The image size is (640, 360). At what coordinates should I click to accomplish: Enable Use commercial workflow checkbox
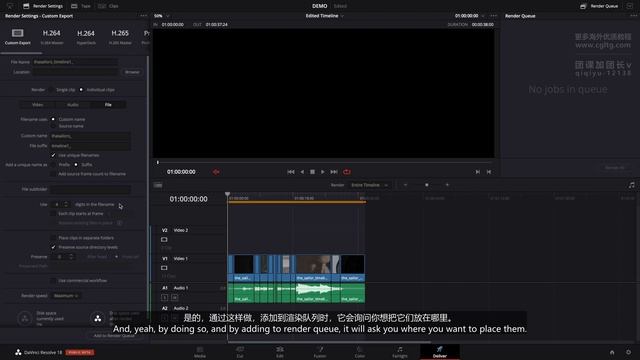pos(53,280)
